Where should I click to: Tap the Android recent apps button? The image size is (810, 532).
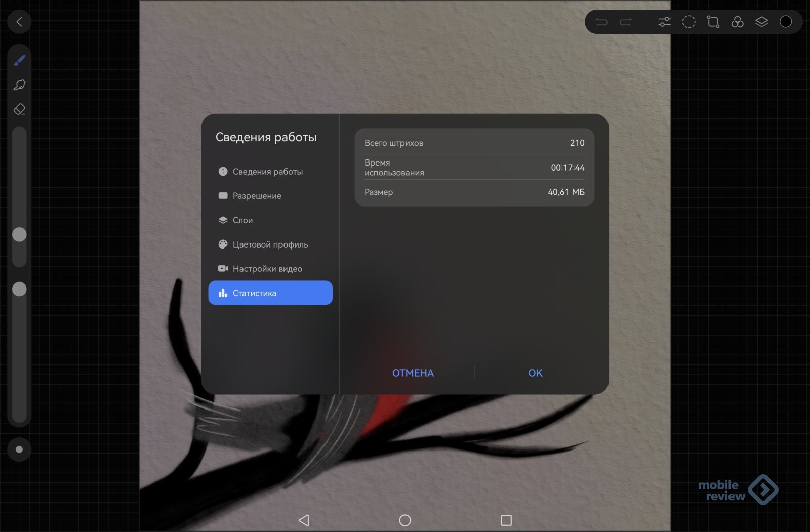[506, 520]
